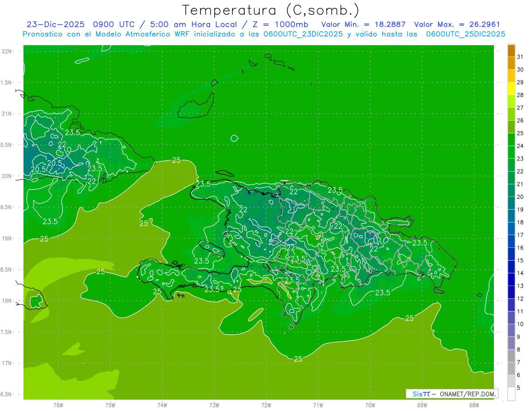Click the "74W" longitude axis label
Screen dimensions: 532x411
pyautogui.click(x=162, y=405)
